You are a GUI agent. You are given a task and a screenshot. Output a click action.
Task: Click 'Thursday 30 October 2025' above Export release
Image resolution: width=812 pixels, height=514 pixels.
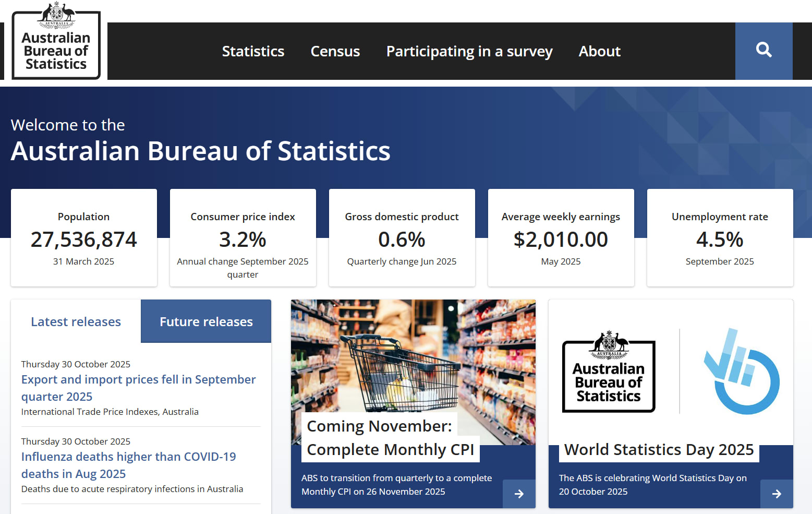pos(76,364)
